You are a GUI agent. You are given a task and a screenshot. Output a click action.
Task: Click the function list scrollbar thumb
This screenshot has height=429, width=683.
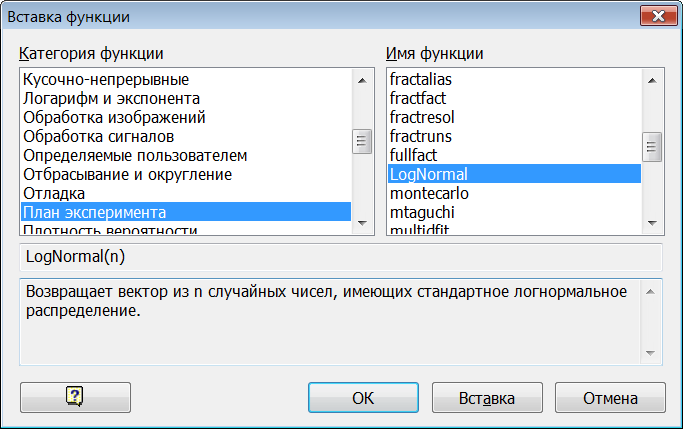click(x=652, y=147)
